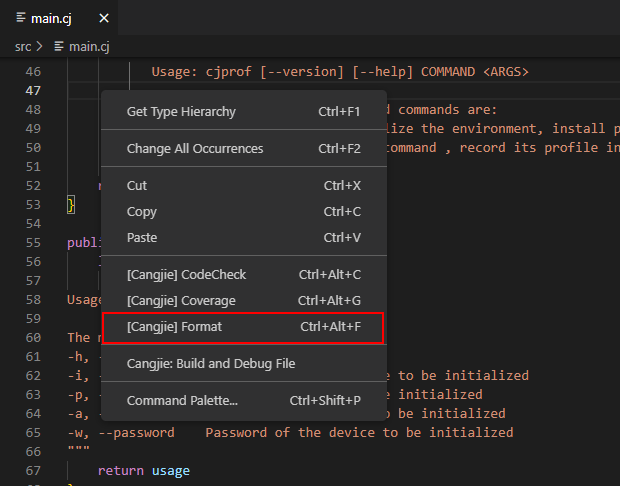The width and height of the screenshot is (620, 486).
Task: Click the cjprof usage text on line 46
Action: pyautogui.click(x=340, y=72)
